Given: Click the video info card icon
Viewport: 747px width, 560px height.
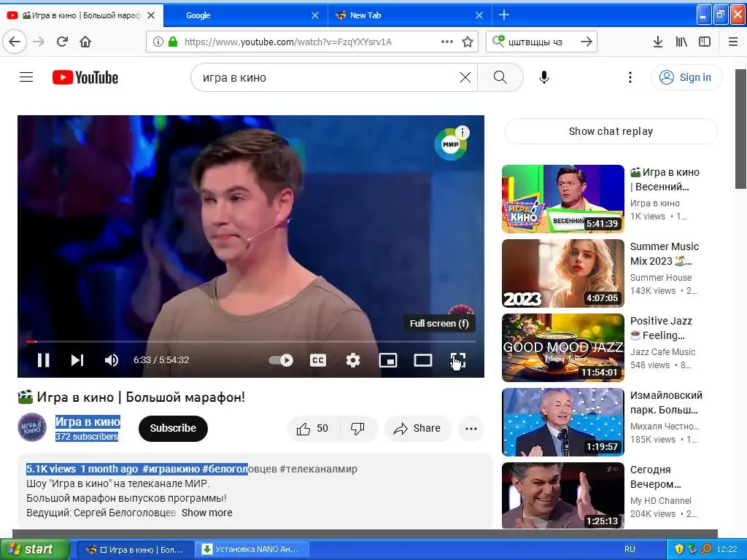Looking at the screenshot, I should tap(462, 133).
